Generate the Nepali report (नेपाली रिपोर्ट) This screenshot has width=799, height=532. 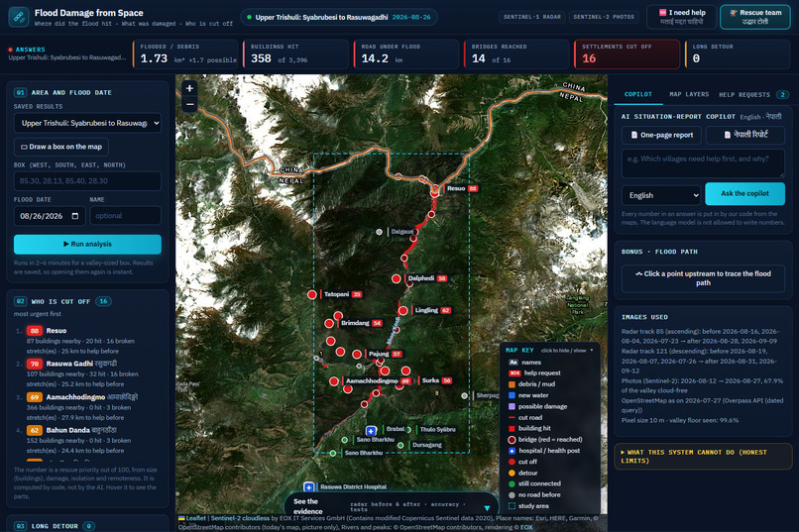(x=745, y=135)
